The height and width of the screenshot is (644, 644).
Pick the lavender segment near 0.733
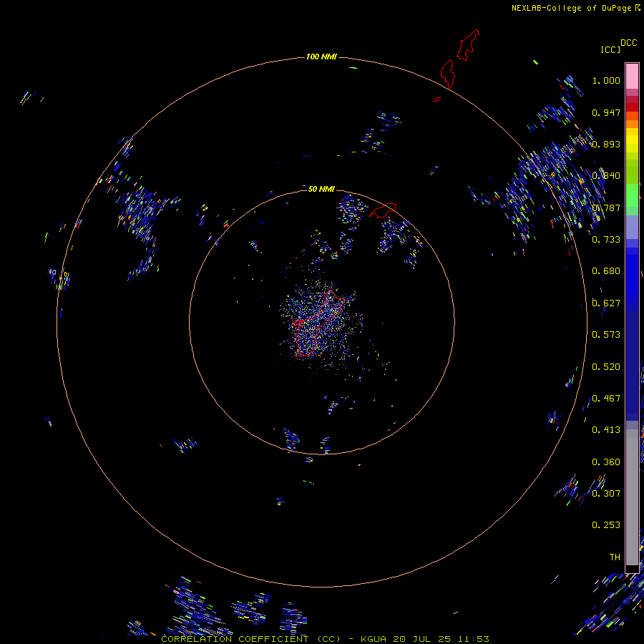632,227
